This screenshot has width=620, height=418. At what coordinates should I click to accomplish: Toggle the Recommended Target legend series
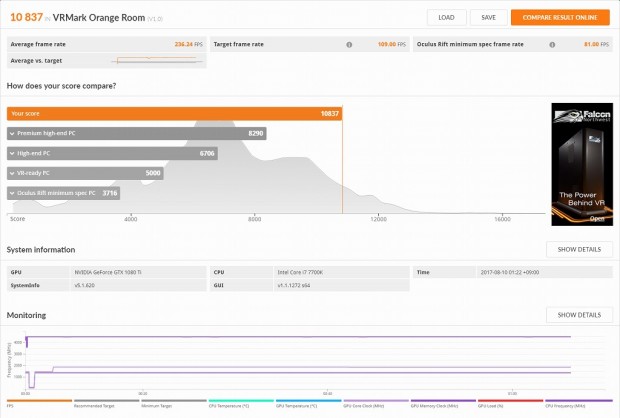tap(106, 403)
